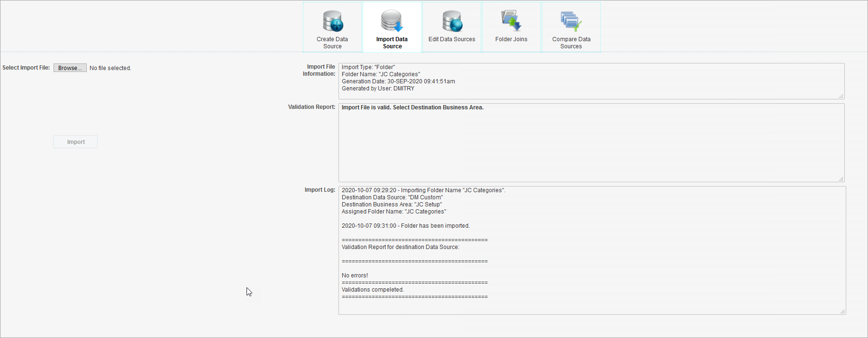Viewport: 868px width, 338px height.
Task: Click the Validation Report box resize handle
Action: point(841,179)
